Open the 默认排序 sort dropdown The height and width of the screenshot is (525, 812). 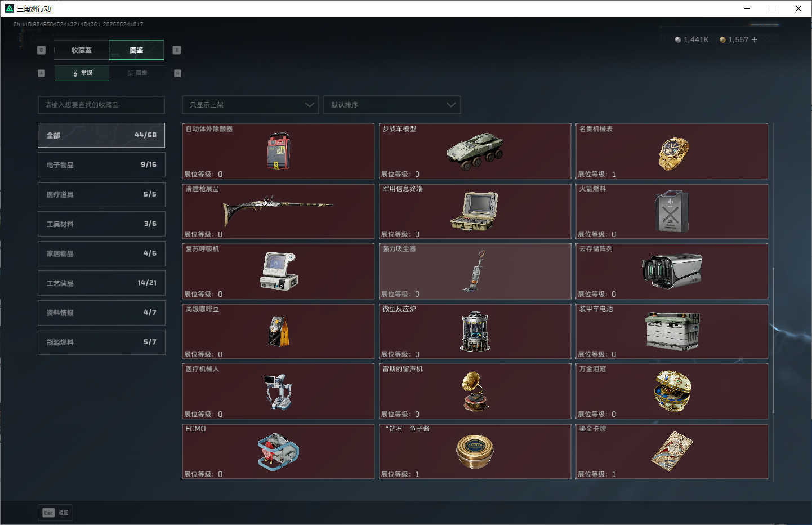392,105
